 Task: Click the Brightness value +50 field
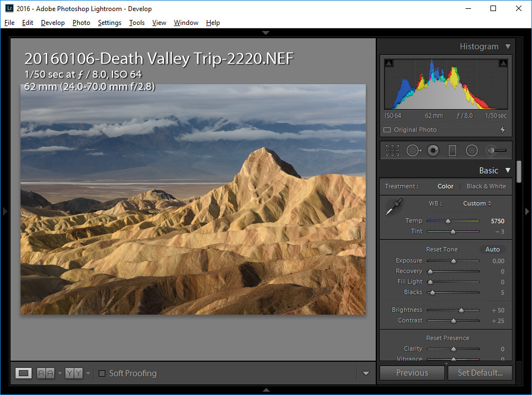pyautogui.click(x=498, y=310)
